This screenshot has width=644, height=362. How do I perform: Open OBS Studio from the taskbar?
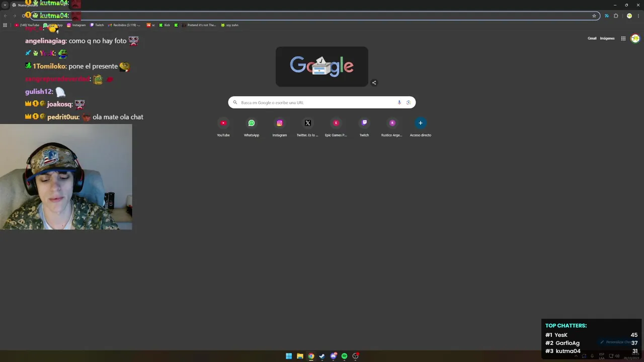coord(355,356)
